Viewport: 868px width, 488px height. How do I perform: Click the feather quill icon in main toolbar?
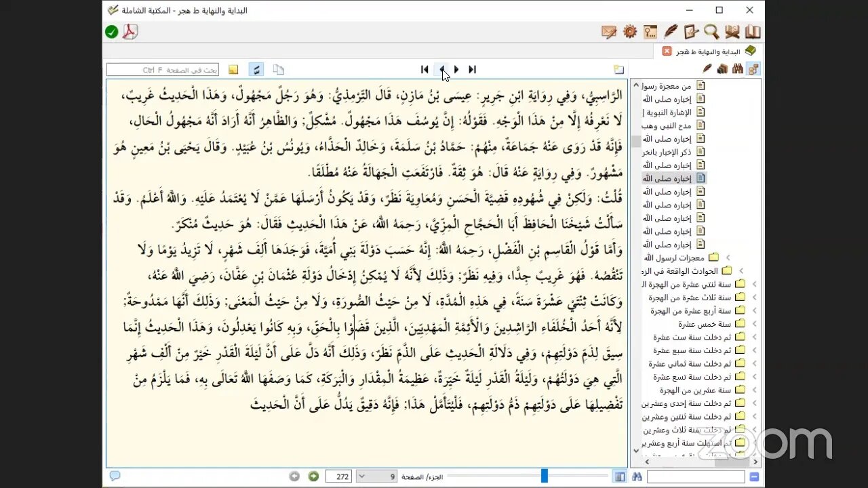tap(671, 32)
